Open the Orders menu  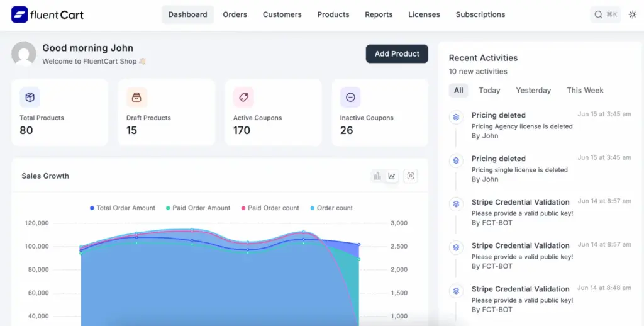235,14
